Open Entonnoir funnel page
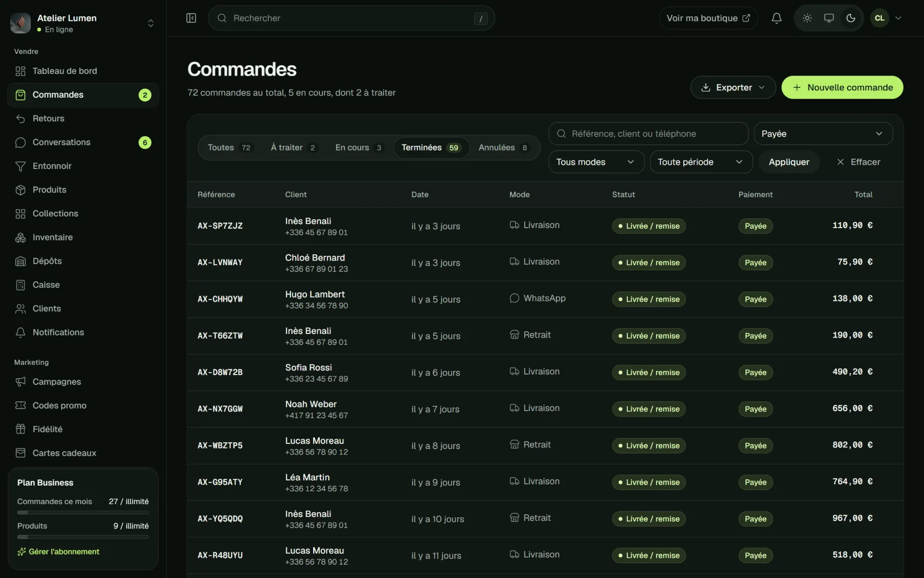Image resolution: width=924 pixels, height=578 pixels. [83, 166]
